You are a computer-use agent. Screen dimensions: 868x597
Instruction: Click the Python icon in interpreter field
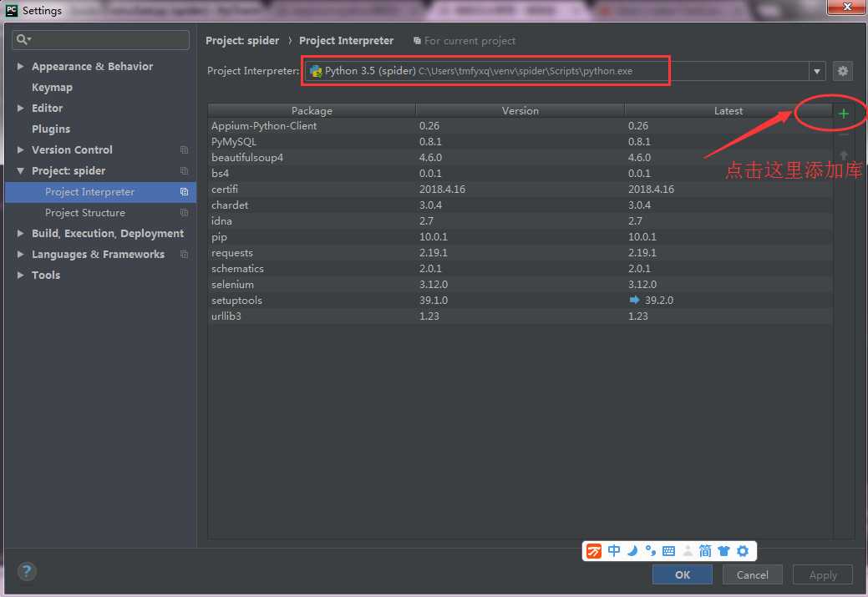(x=316, y=71)
